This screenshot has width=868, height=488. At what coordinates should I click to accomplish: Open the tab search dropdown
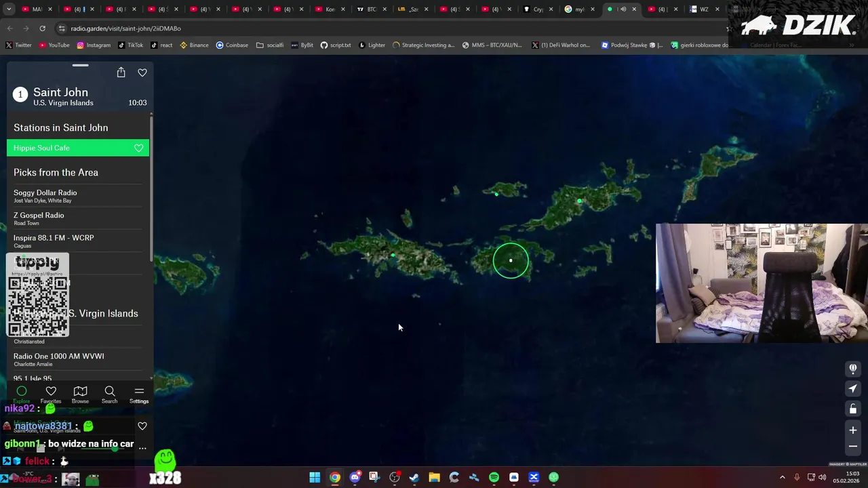point(9,9)
